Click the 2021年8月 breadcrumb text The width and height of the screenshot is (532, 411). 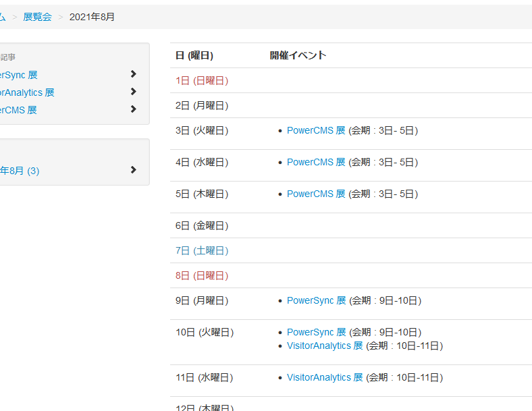coord(92,17)
